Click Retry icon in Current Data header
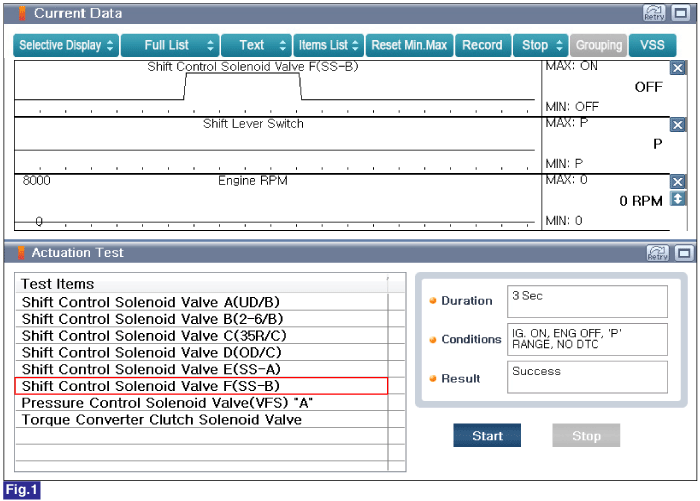The width and height of the screenshot is (700, 501). coord(654,13)
